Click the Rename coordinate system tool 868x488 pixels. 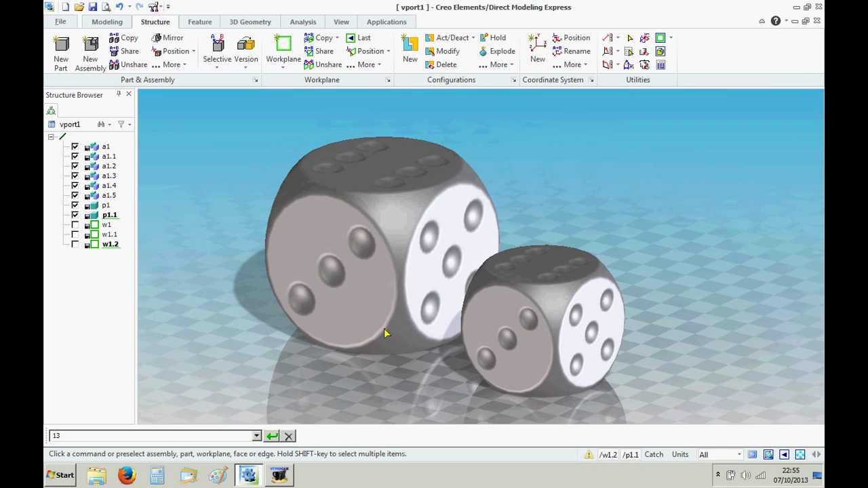(571, 52)
